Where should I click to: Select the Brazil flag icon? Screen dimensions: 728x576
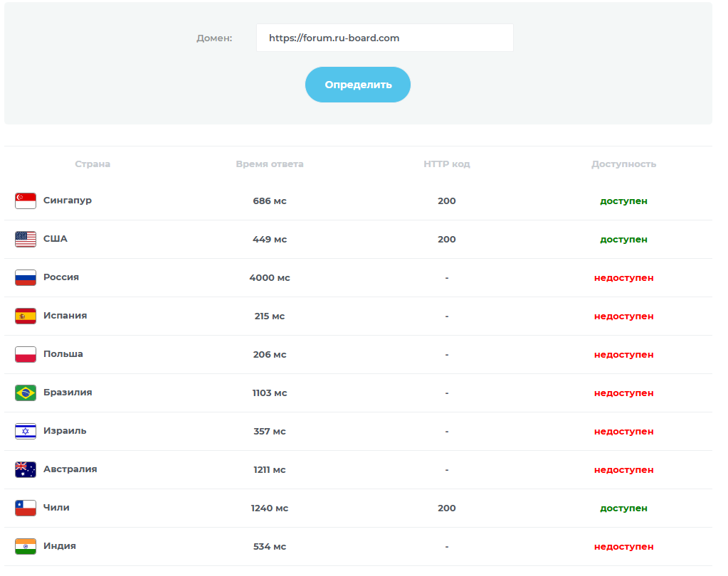point(26,393)
